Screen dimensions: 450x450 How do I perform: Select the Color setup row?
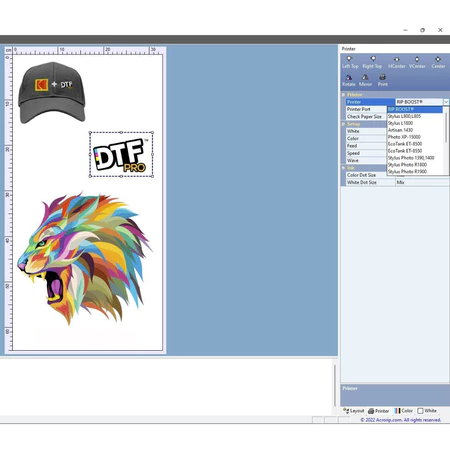(366, 139)
